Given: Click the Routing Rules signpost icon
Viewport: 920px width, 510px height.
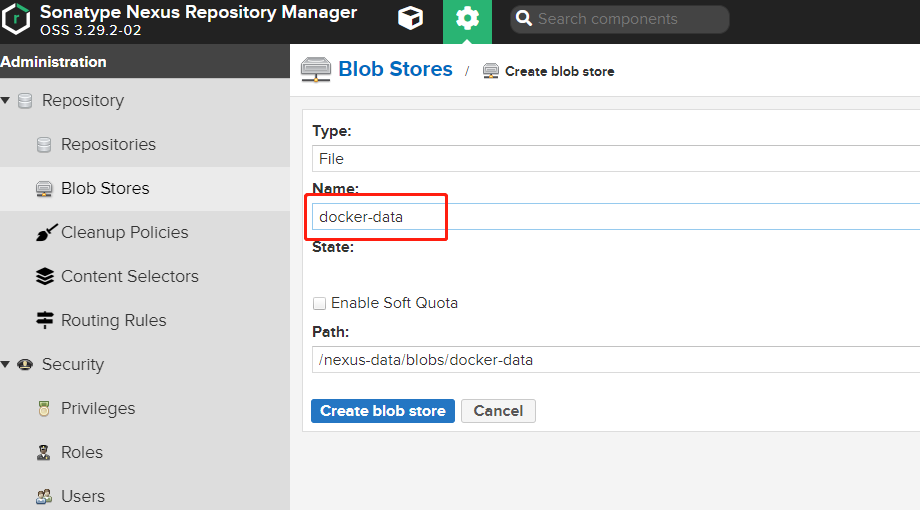Looking at the screenshot, I should [45, 320].
